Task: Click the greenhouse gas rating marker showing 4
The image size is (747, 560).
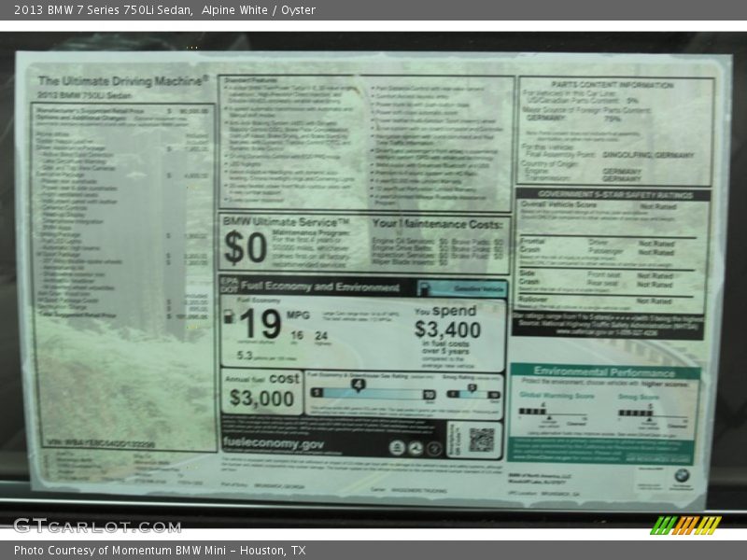Action: [358, 385]
